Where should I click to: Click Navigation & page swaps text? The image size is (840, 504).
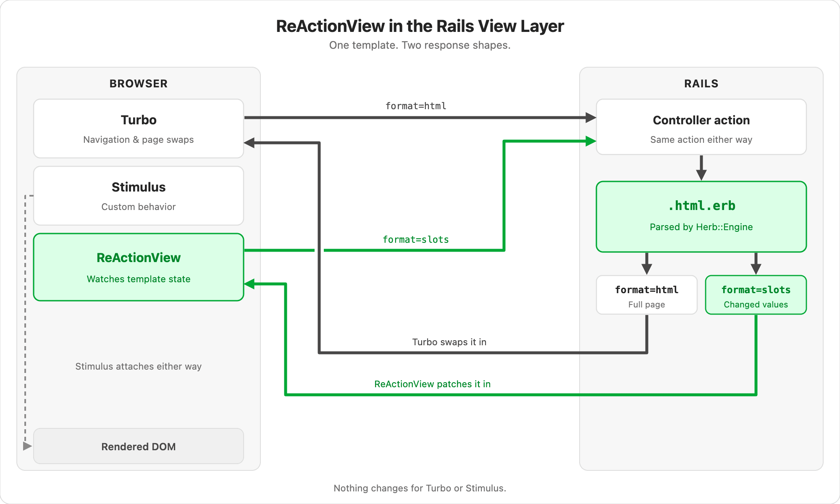pos(139,139)
